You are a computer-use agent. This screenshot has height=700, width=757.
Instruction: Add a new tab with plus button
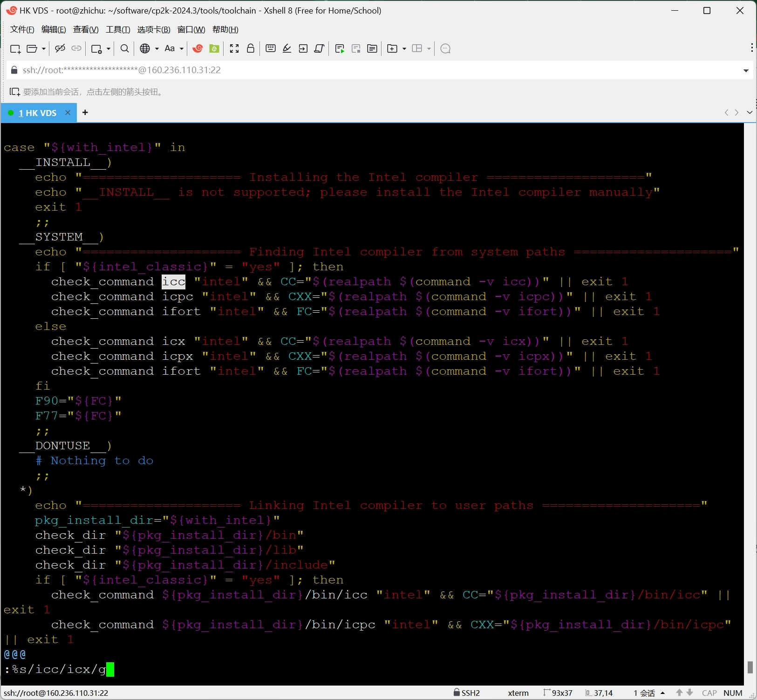click(85, 112)
